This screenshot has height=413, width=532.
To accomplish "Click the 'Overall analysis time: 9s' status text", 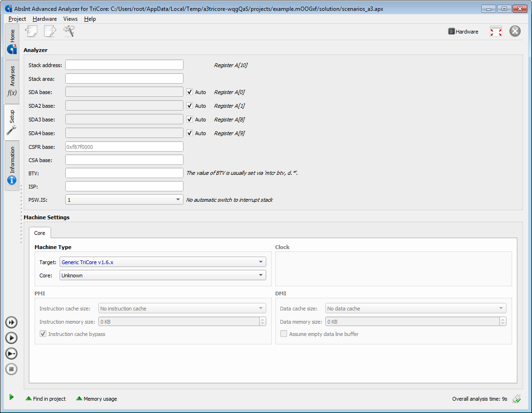I will (x=480, y=399).
